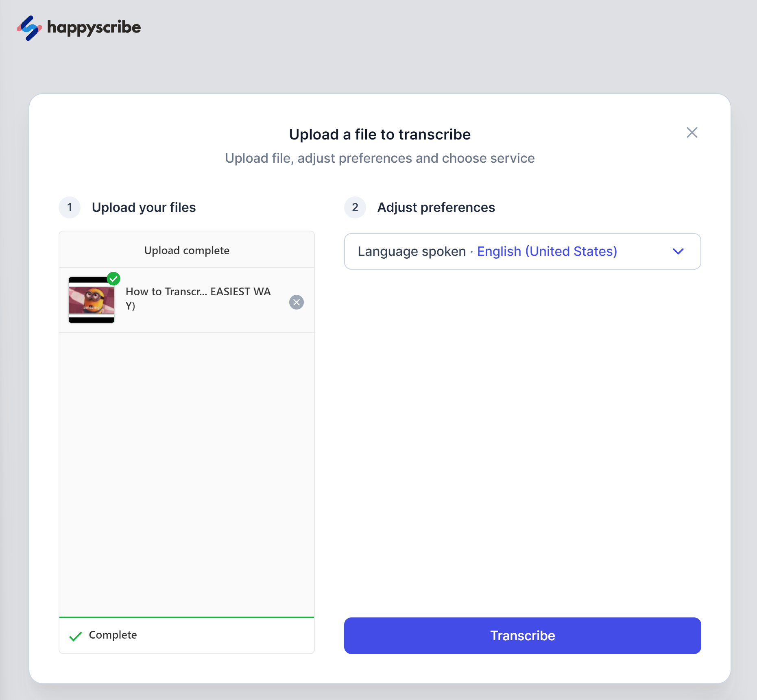Select the How to Transcr... file name
This screenshot has height=700, width=757.
[x=198, y=299]
